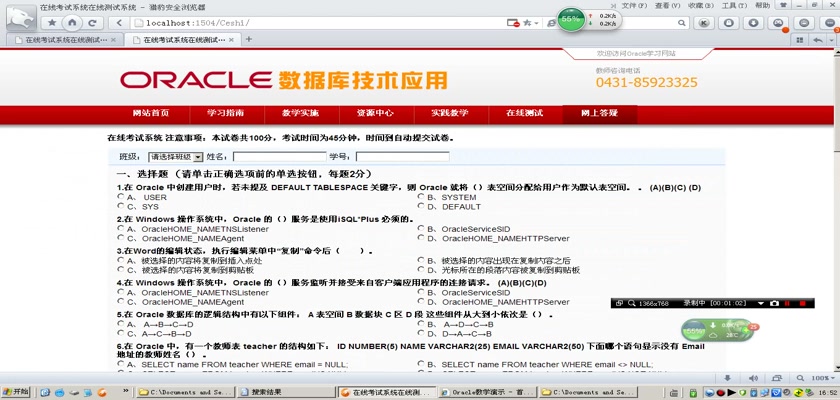840x400 pixels.
Task: Click the 姓名 name input field
Action: pyautogui.click(x=280, y=157)
